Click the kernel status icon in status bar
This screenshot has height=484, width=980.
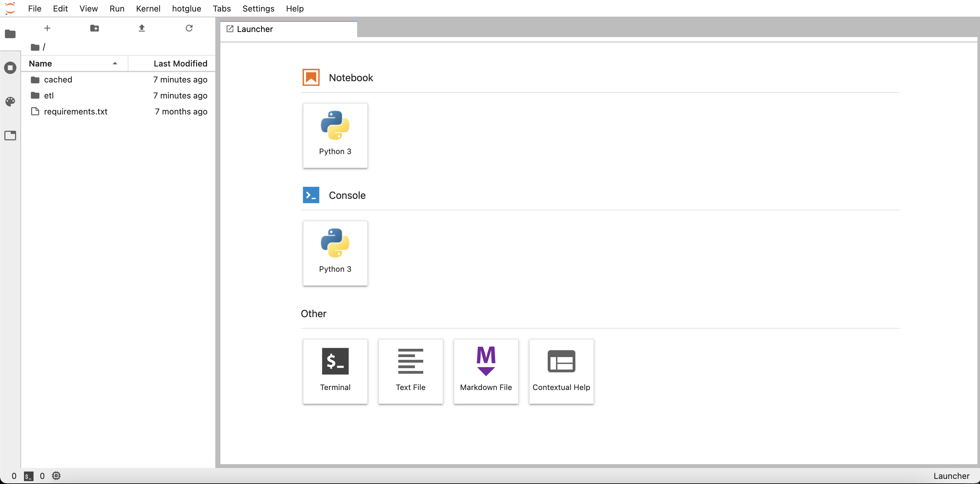pyautogui.click(x=56, y=476)
